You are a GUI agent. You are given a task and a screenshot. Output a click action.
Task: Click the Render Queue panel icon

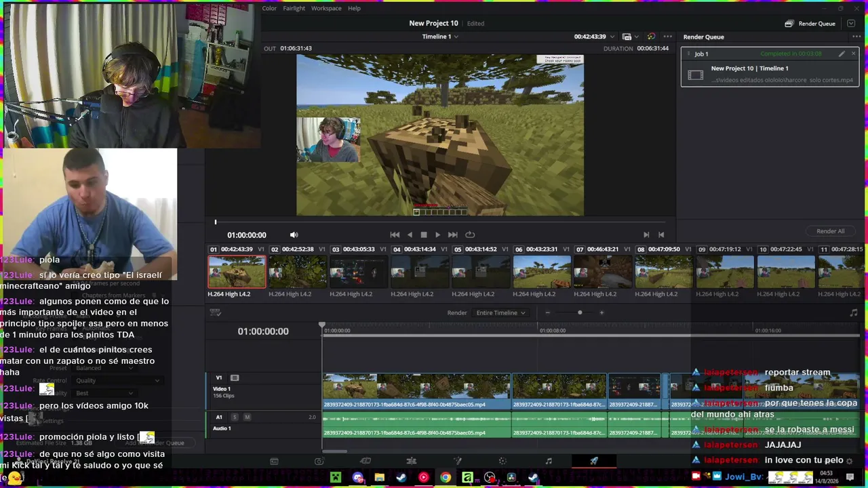[789, 24]
